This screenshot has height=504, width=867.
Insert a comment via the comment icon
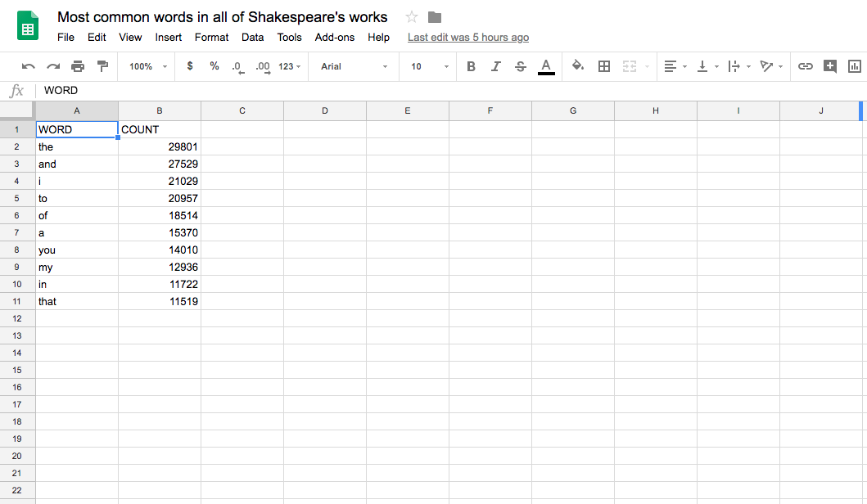pyautogui.click(x=830, y=66)
